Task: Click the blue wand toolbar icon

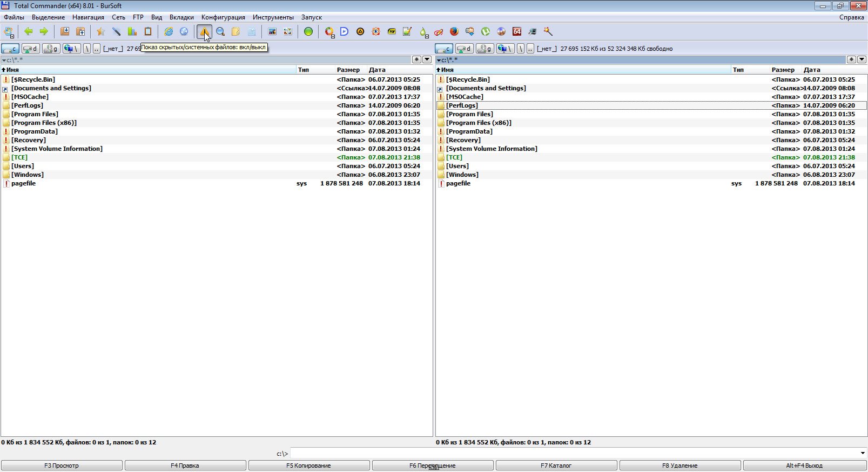Action: click(116, 31)
